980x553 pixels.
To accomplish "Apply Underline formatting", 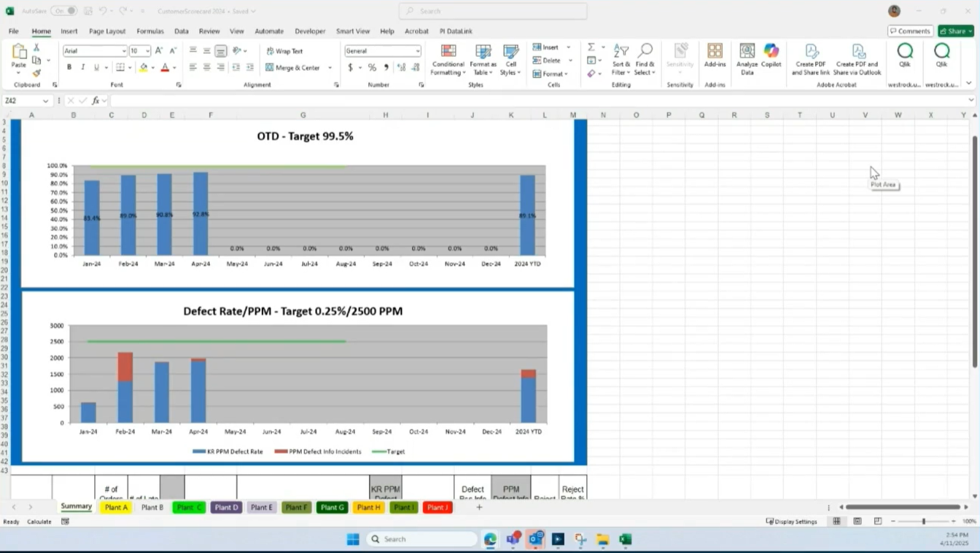I will point(96,67).
